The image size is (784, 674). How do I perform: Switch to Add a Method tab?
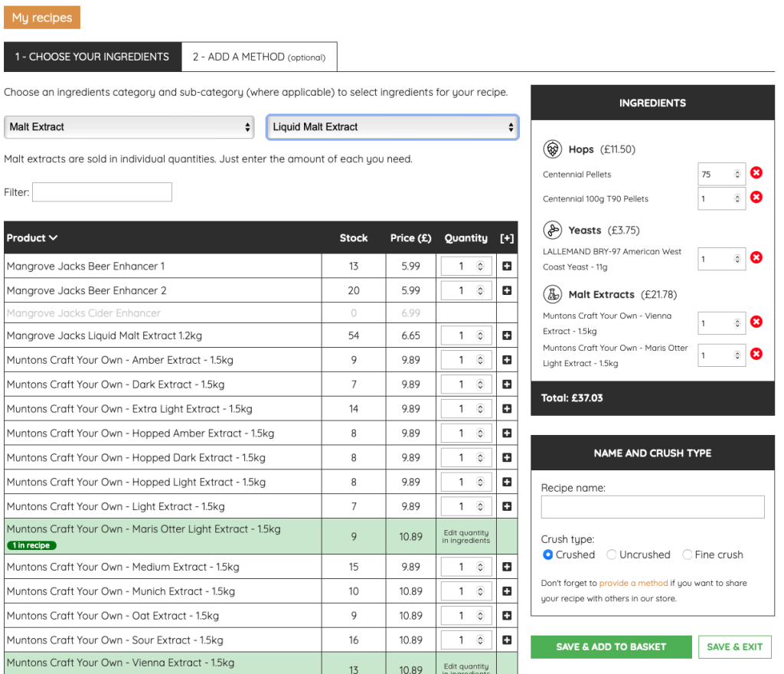click(x=260, y=57)
